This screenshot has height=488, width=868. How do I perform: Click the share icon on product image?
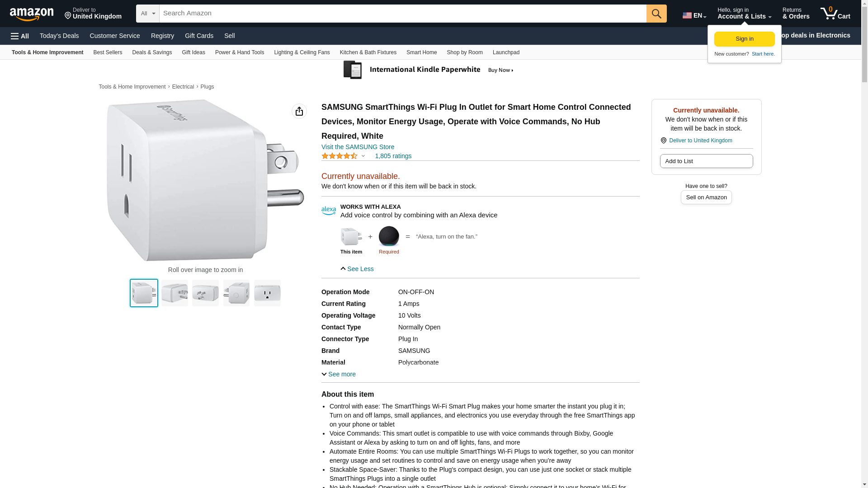click(299, 111)
